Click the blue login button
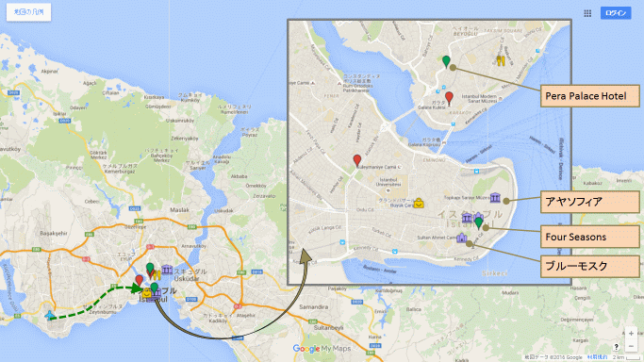 point(616,13)
